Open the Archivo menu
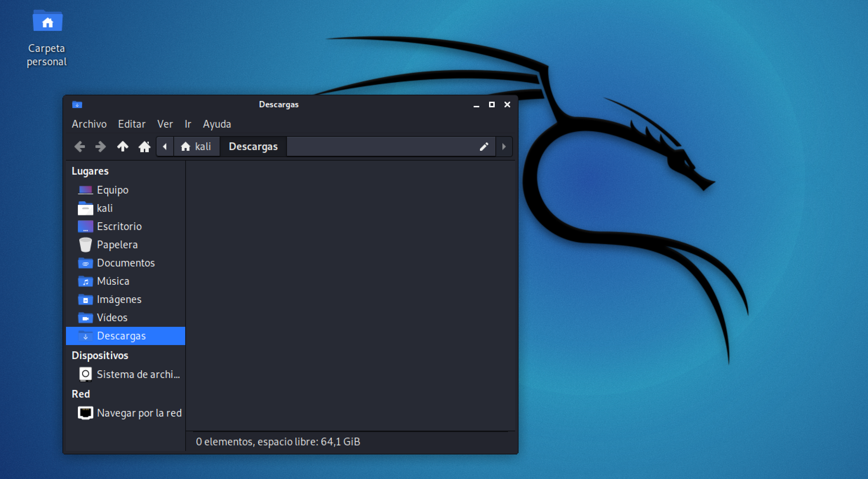The width and height of the screenshot is (868, 479). click(x=89, y=124)
